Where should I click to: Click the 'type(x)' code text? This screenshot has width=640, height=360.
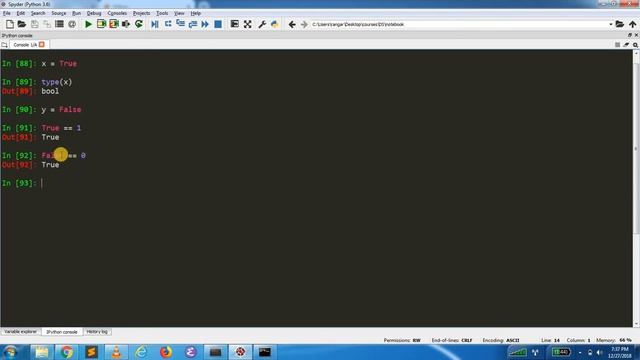57,82
